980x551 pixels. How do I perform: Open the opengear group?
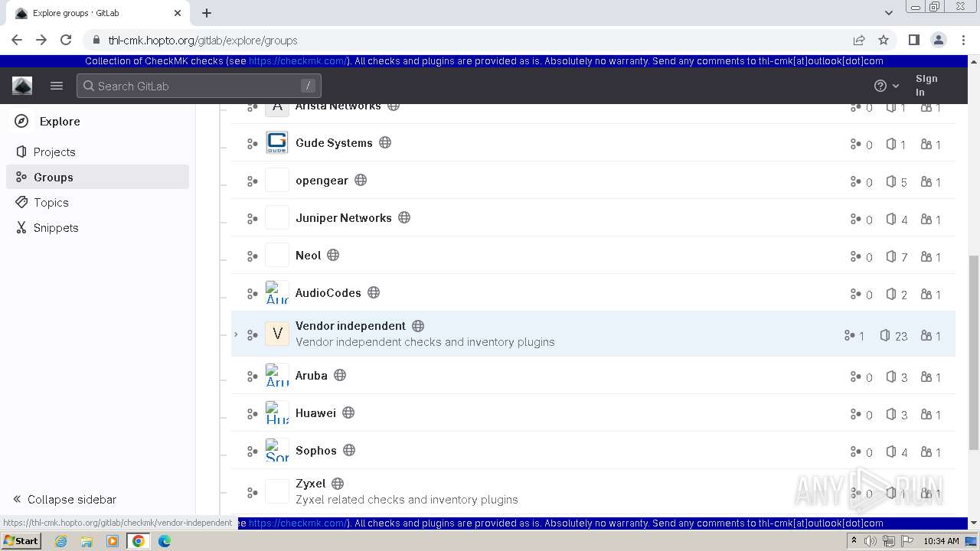[322, 181]
